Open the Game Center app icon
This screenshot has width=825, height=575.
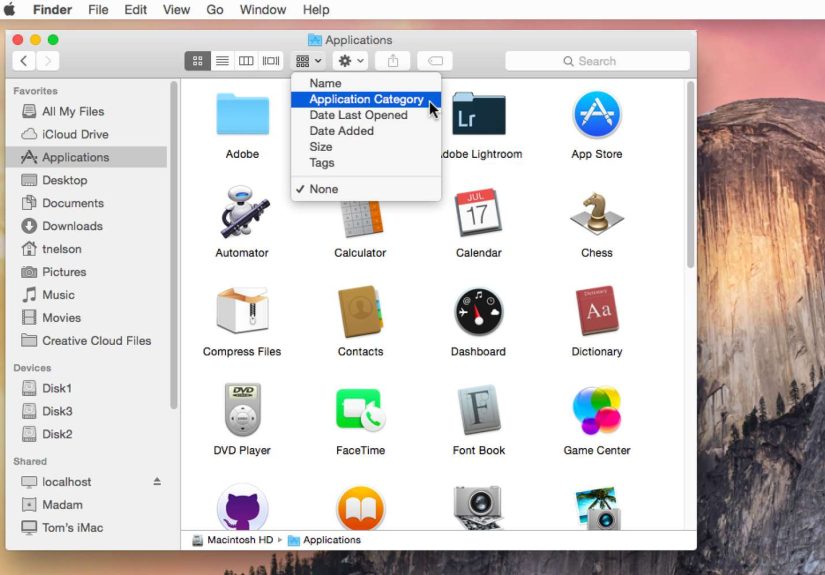pyautogui.click(x=597, y=410)
